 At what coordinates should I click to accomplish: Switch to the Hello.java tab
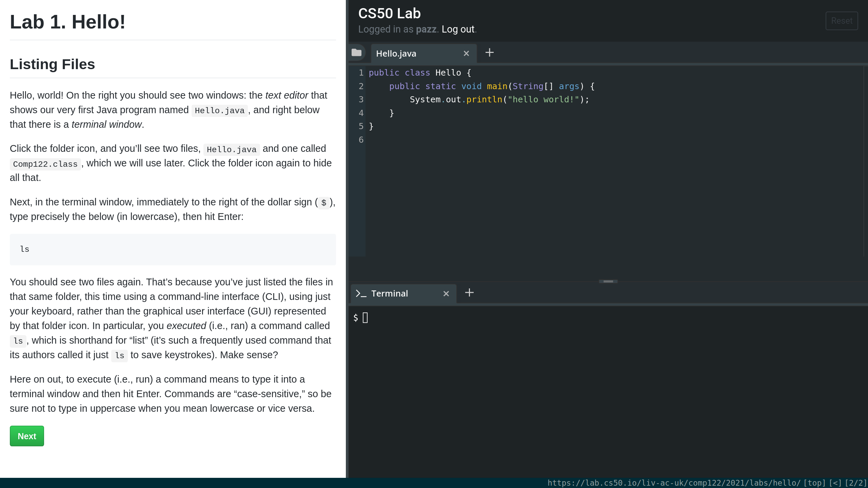(x=396, y=54)
